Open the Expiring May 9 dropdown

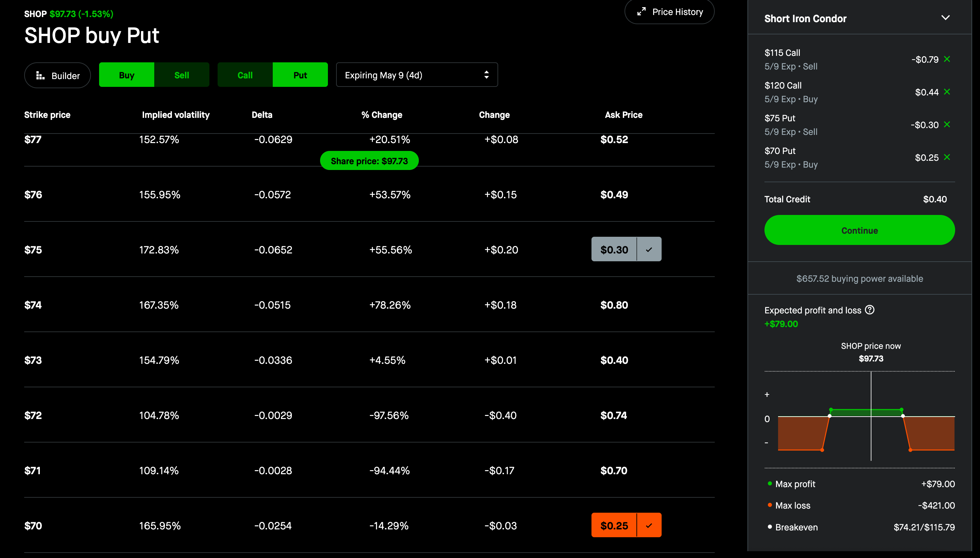coord(417,75)
